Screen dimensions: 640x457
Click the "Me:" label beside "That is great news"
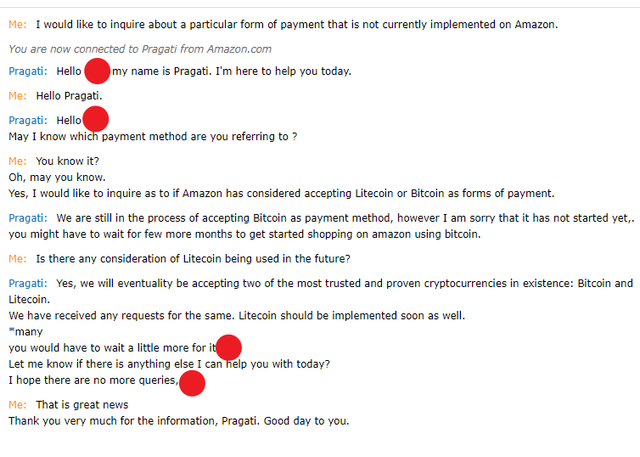[17, 405]
